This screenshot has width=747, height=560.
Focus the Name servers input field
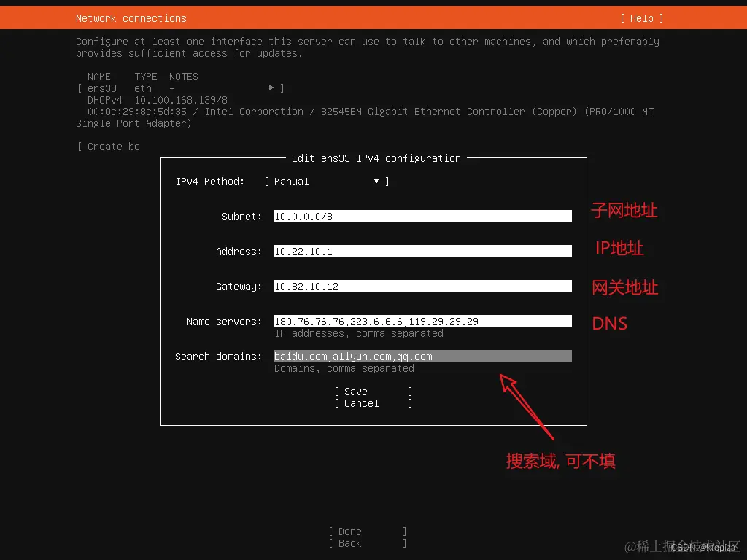422,321
